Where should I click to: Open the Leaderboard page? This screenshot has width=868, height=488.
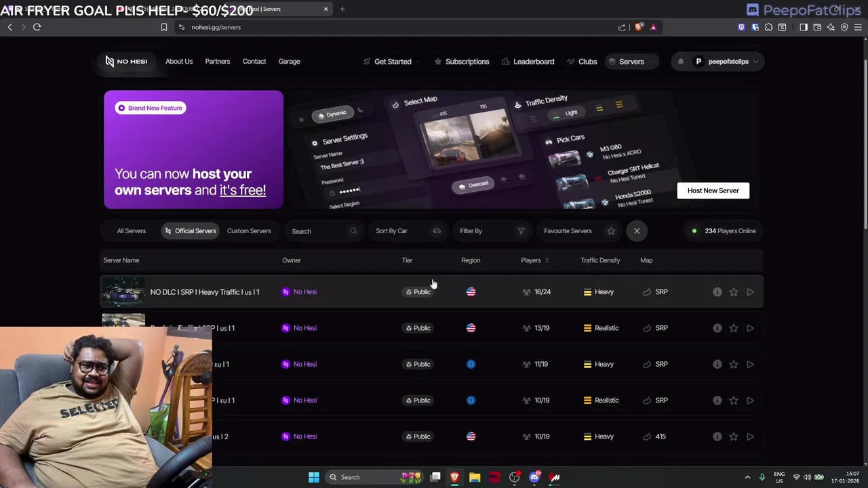[528, 62]
